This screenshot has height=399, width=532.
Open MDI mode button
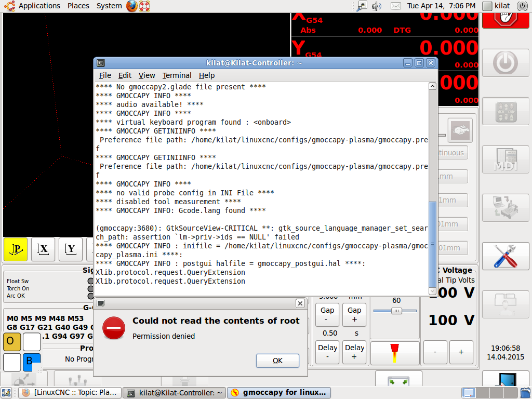[x=505, y=159]
